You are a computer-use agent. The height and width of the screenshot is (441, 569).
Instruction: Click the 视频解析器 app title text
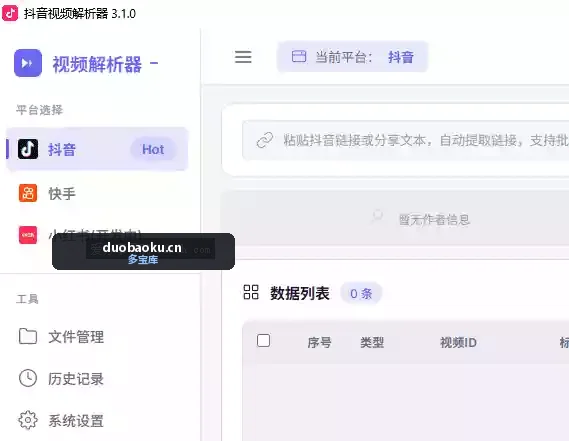pos(97,64)
